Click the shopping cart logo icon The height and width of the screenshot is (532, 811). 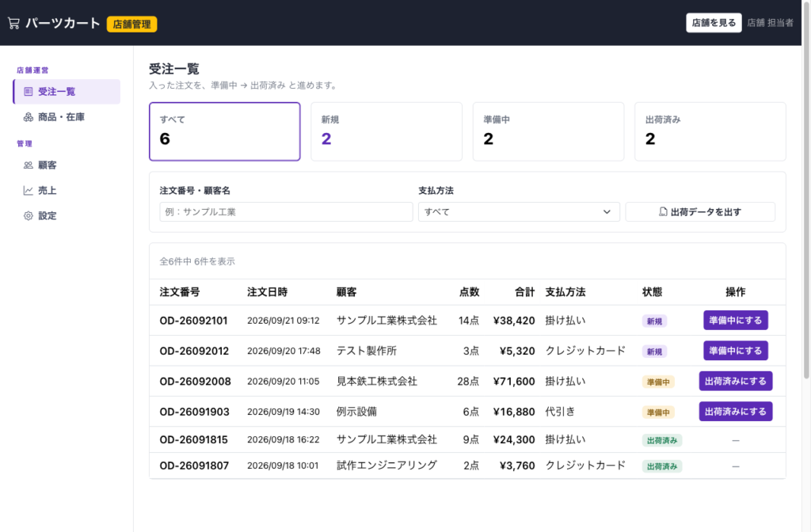pos(13,23)
